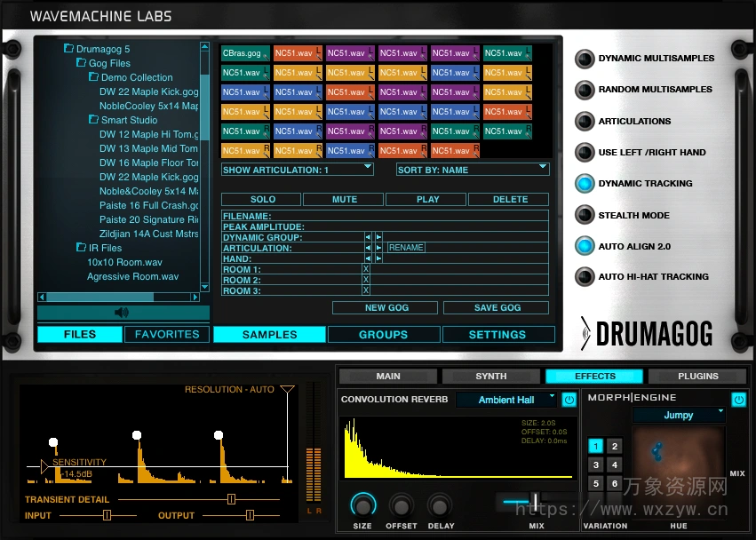This screenshot has height=540, width=756.
Task: Open the Jumpy morph preset dropdown
Action: 678,415
